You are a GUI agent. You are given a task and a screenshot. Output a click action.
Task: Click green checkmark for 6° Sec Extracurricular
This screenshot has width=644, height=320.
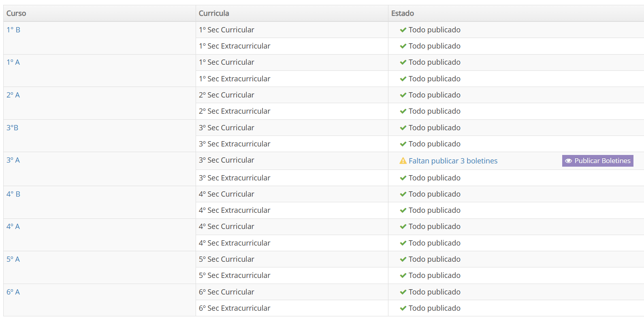point(403,308)
